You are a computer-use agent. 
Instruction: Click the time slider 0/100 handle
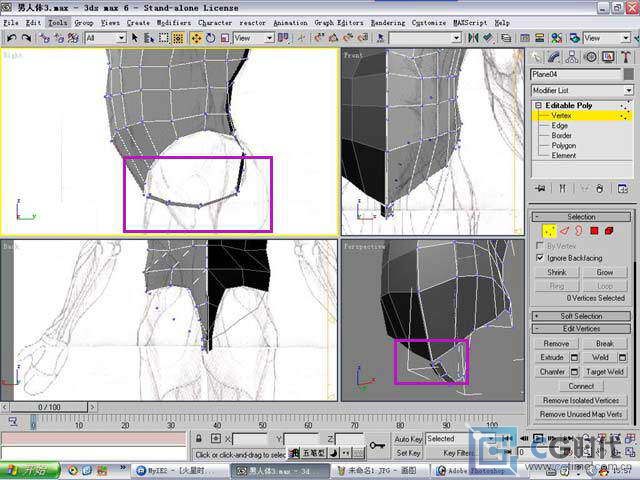tap(49, 407)
